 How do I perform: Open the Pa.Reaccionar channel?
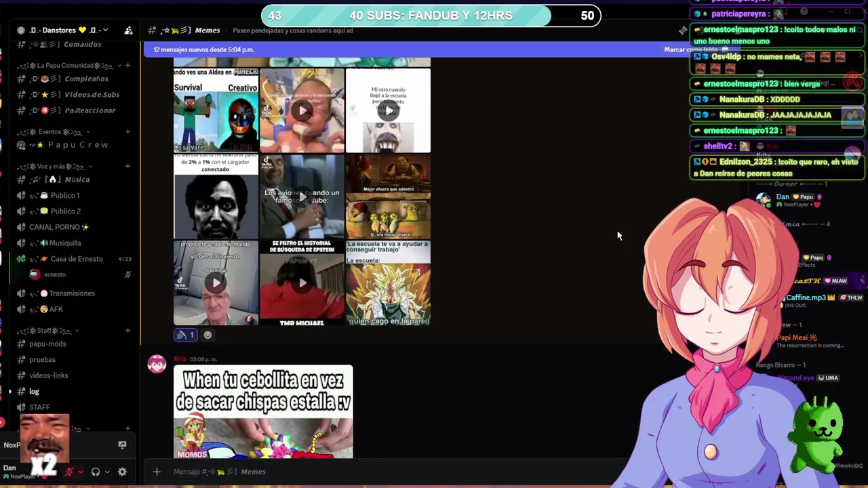pyautogui.click(x=75, y=110)
